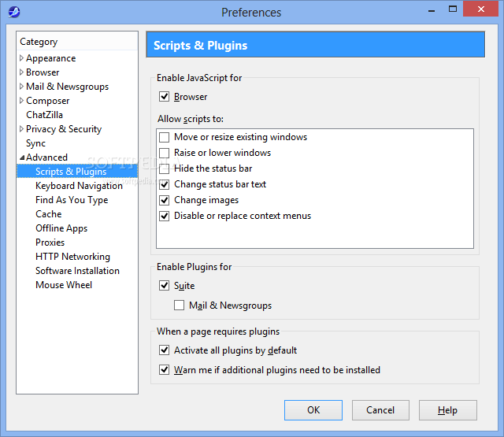
Task: Toggle Warn me if additional plugins needed
Action: coord(165,369)
